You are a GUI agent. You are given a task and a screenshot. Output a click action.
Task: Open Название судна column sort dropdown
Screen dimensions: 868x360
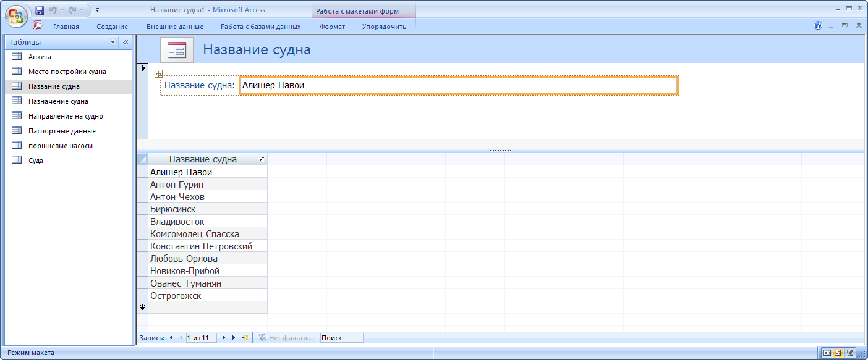[262, 159]
